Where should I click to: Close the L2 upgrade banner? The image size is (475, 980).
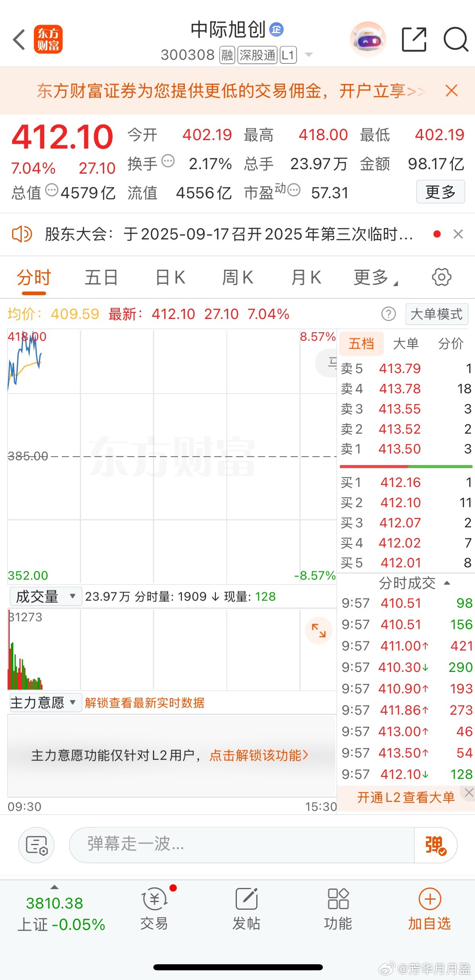[x=469, y=792]
